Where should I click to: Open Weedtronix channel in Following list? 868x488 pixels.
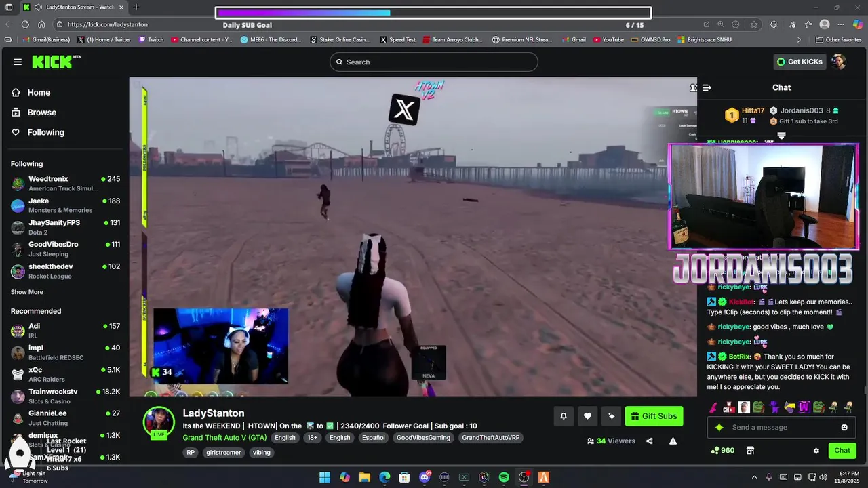65,184
